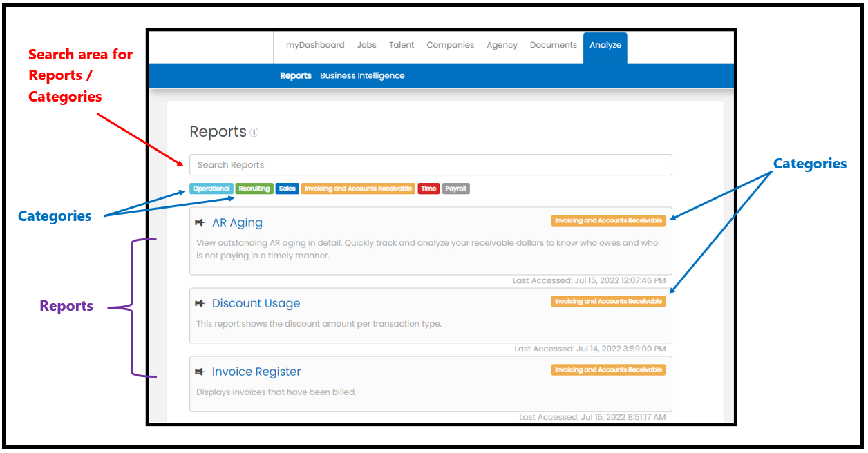Click the pin icon next to AR Aging
Screen dimensions: 868x453
200,222
